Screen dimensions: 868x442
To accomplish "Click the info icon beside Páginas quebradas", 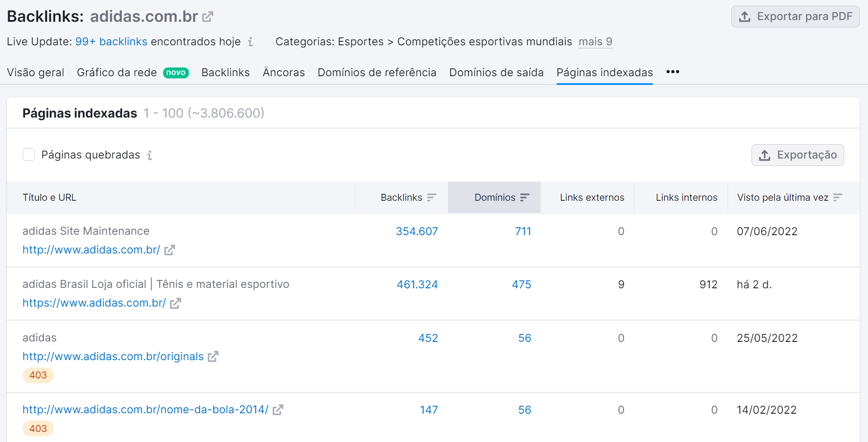I will coord(150,155).
